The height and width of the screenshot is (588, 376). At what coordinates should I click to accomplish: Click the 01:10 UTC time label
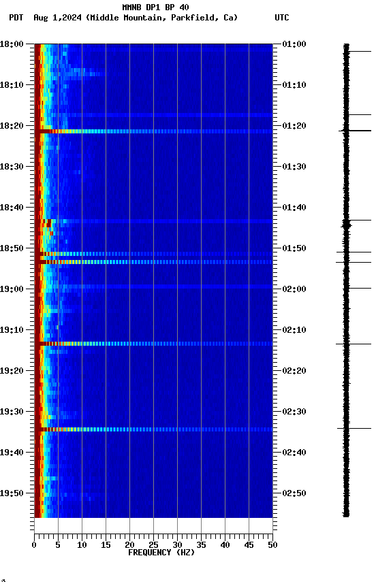[294, 85]
